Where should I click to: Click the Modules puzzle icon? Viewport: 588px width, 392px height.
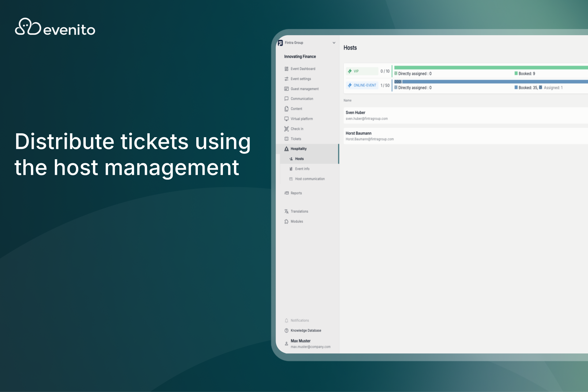point(286,221)
